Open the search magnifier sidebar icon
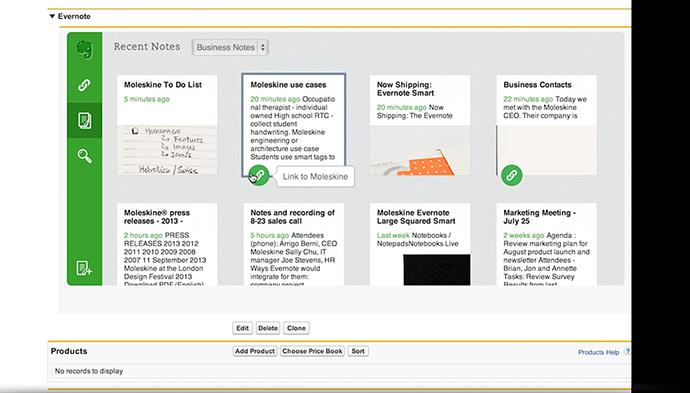690x393 pixels. (x=84, y=156)
